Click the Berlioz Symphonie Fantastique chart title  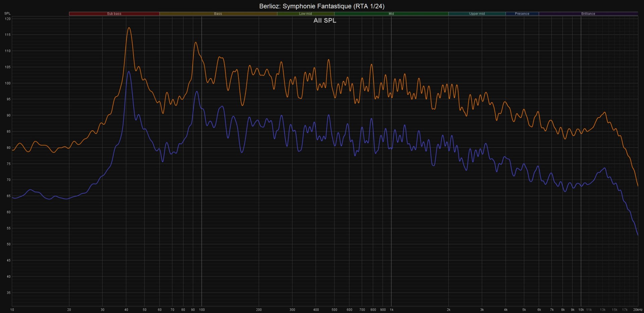(x=322, y=6)
